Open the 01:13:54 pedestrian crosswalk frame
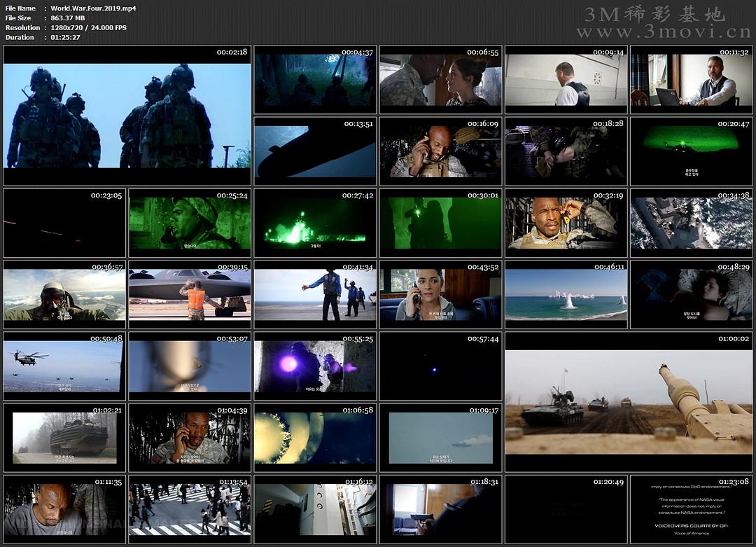The height and width of the screenshot is (547, 756). point(190,509)
